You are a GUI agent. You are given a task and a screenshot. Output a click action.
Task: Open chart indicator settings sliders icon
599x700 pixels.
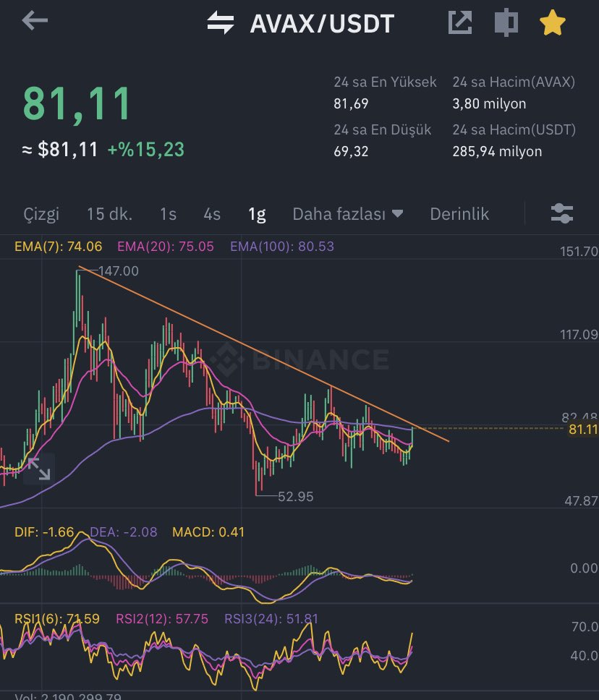pyautogui.click(x=562, y=213)
